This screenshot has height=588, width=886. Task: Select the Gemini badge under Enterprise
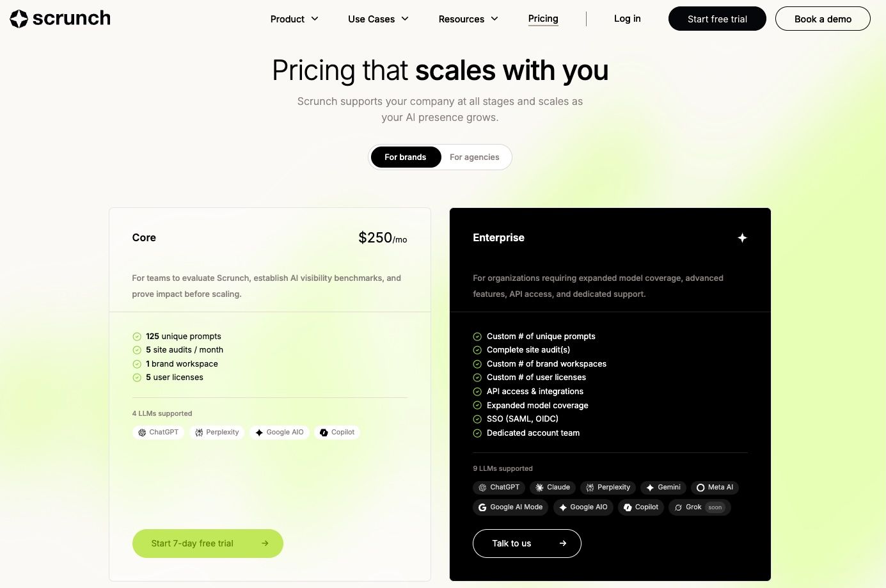tap(663, 487)
